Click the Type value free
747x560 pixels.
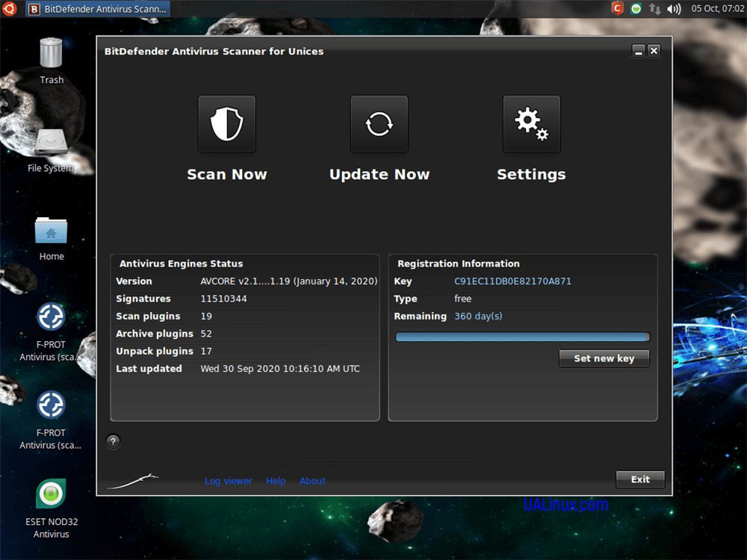point(462,299)
